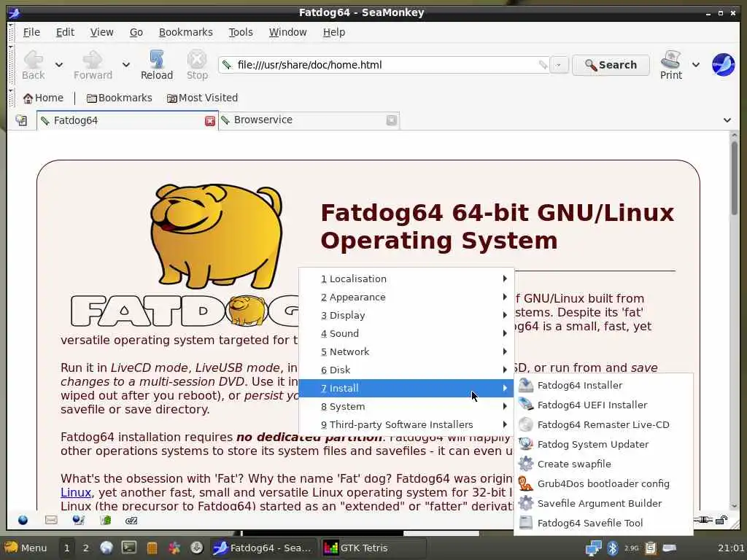
Task: Close the Browservice tab
Action: [x=391, y=120]
